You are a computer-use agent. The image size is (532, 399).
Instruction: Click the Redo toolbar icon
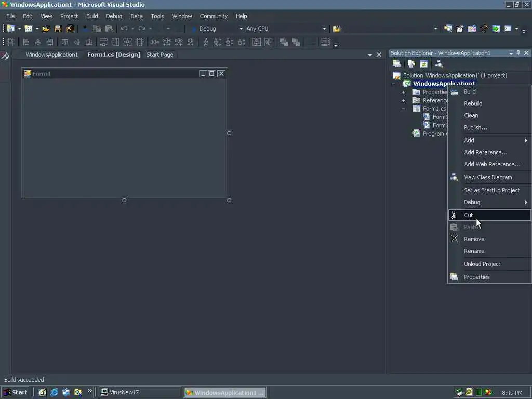[142, 29]
